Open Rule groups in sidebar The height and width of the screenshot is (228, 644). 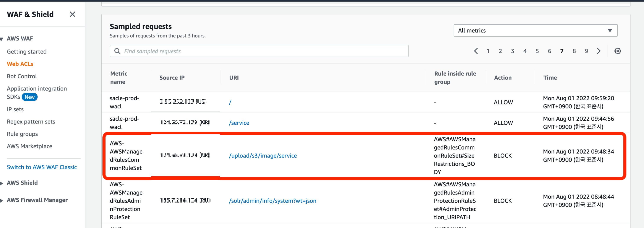(x=22, y=134)
